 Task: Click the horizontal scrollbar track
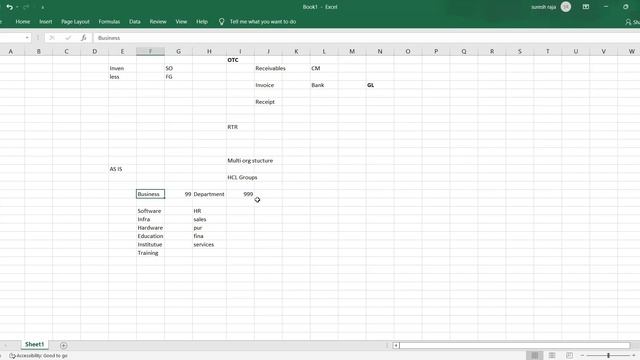(515, 345)
